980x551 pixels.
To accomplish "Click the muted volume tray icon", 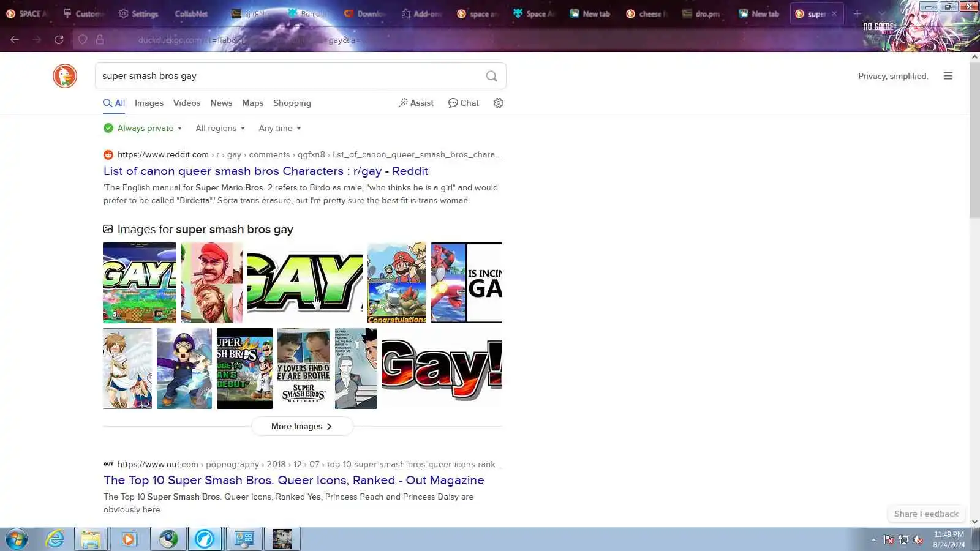I will click(918, 539).
